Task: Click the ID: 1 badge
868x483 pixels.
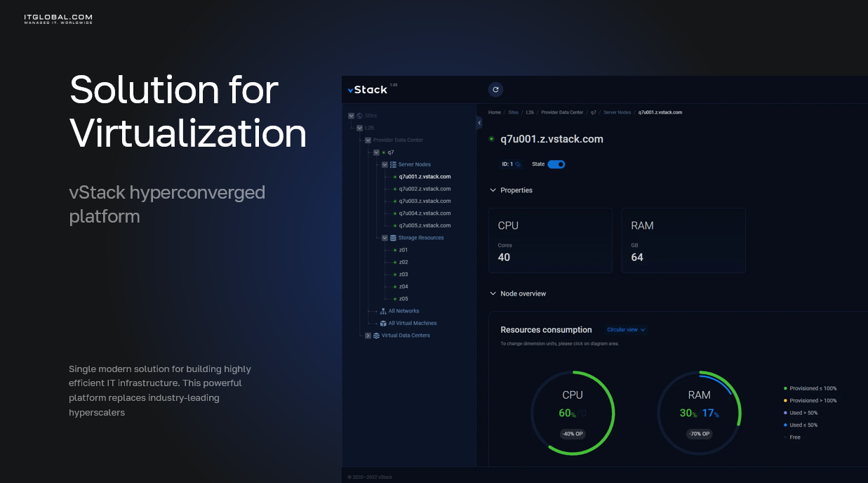Action: (511, 164)
